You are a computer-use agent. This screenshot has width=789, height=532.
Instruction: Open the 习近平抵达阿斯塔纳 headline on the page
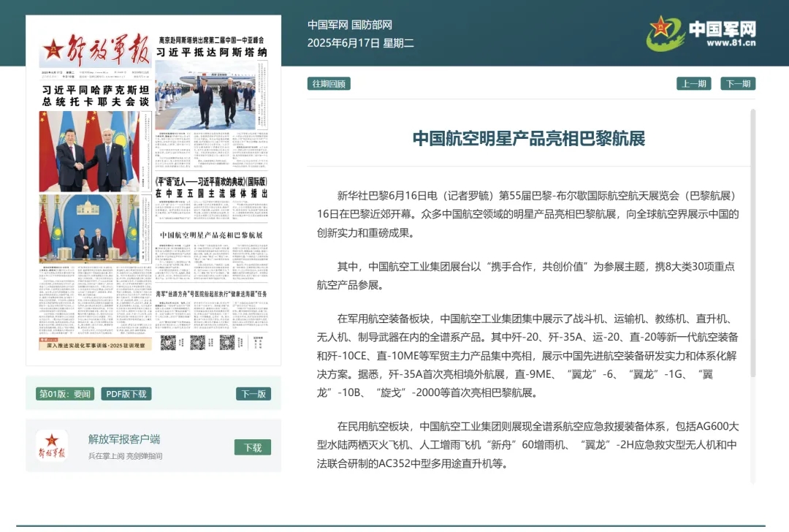211,53
